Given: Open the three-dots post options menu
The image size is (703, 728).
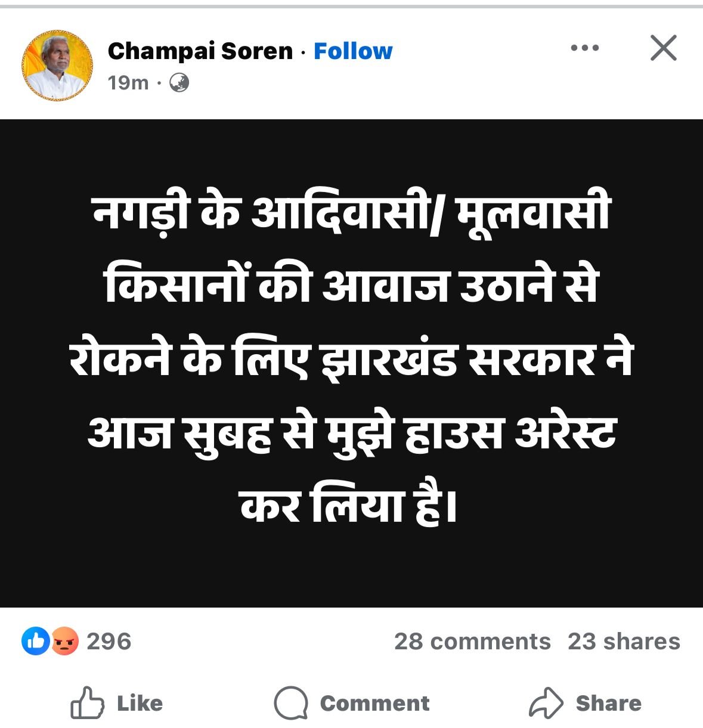Looking at the screenshot, I should (x=584, y=48).
